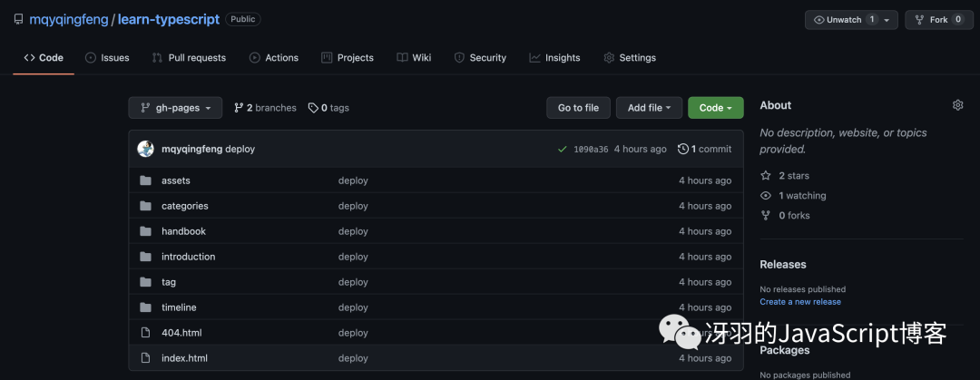Open the mqyqingfeng owner link
The width and height of the screenshot is (980, 380).
pyautogui.click(x=68, y=19)
